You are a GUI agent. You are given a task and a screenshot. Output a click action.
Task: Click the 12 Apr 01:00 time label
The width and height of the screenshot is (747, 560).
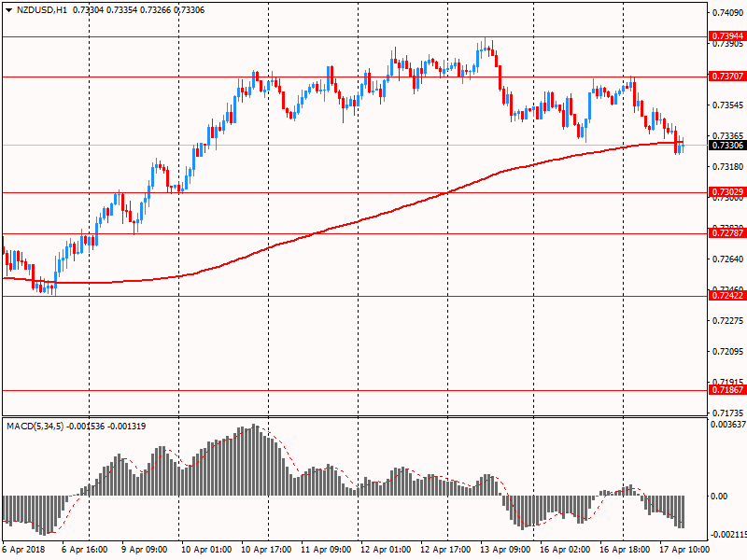pos(386,550)
